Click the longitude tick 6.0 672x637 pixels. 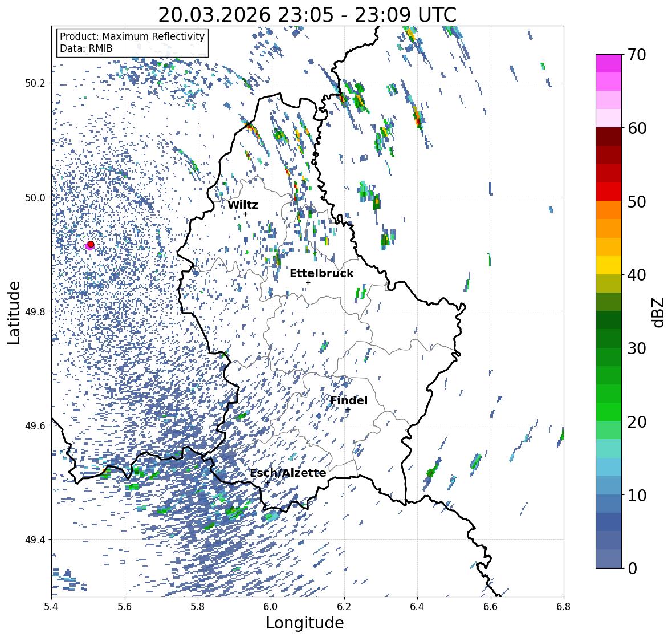coord(271,607)
